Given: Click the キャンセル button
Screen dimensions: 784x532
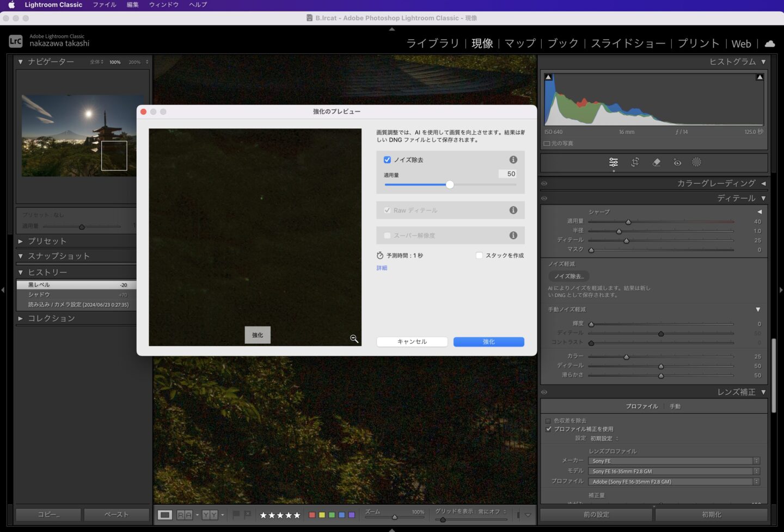Looking at the screenshot, I should pyautogui.click(x=412, y=342).
